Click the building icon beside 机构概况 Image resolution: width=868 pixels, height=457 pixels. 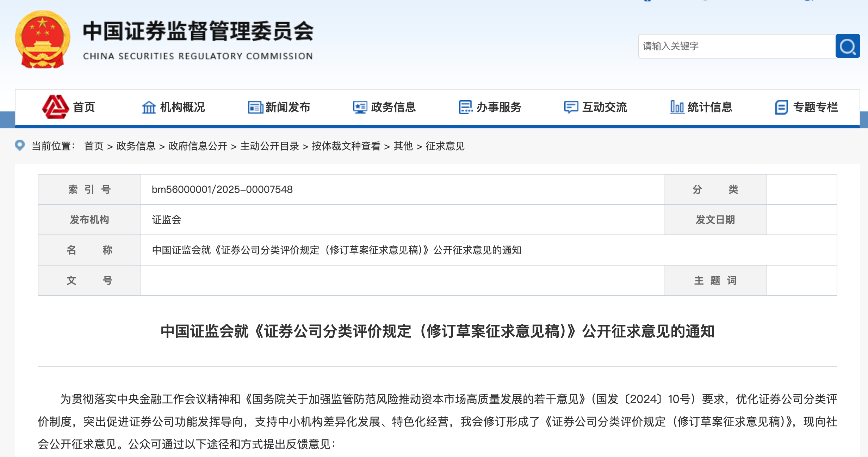point(149,107)
